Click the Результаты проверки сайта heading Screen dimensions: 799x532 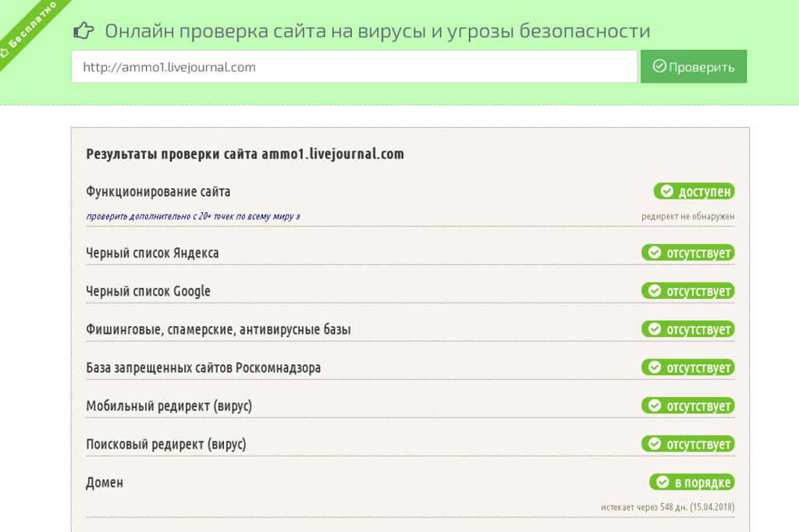245,154
